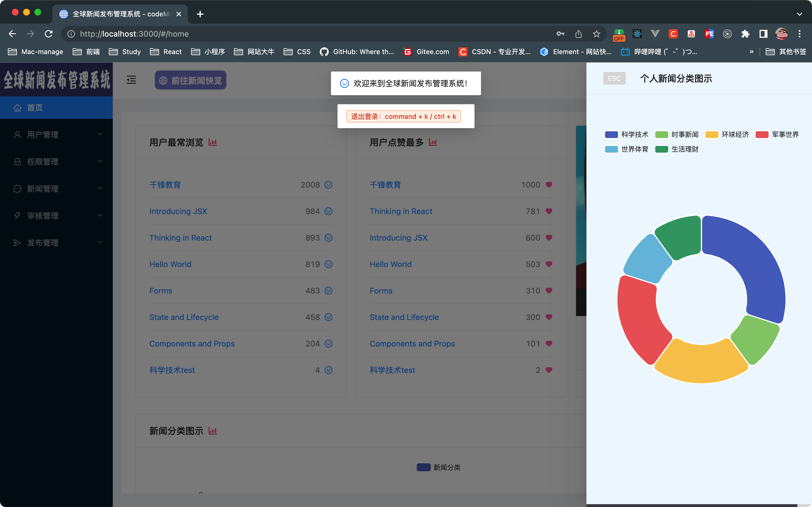Click smiley icon next to 2008 views

pyautogui.click(x=328, y=185)
